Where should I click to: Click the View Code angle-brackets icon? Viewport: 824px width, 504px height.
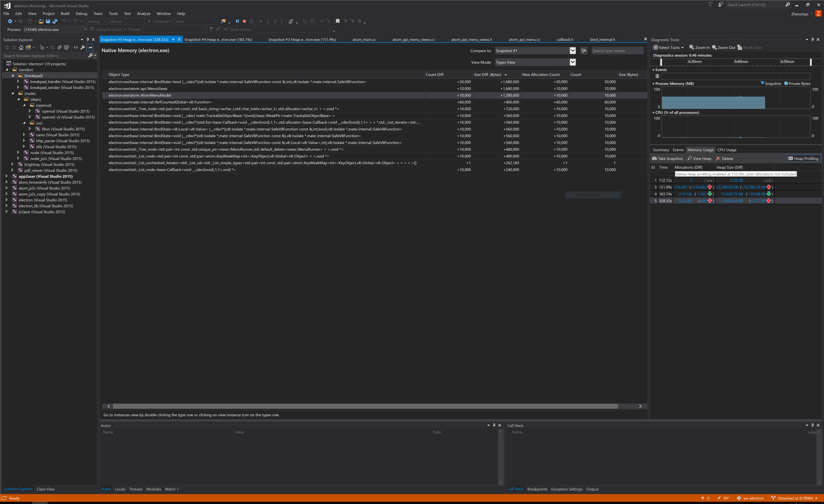click(x=76, y=48)
